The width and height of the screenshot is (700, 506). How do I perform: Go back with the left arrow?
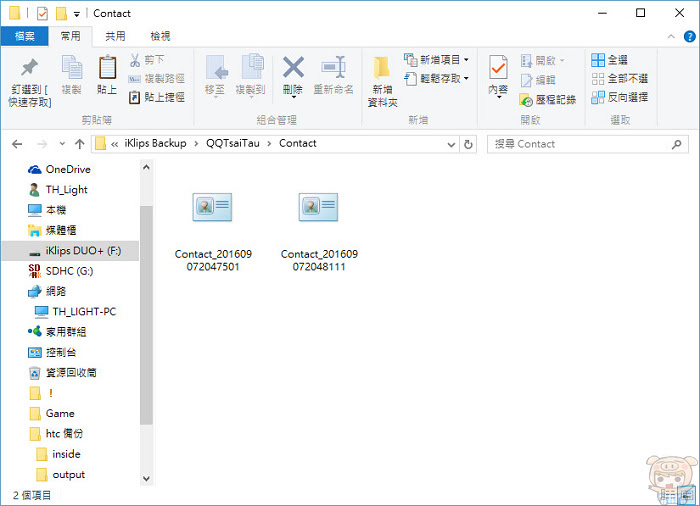tap(17, 144)
